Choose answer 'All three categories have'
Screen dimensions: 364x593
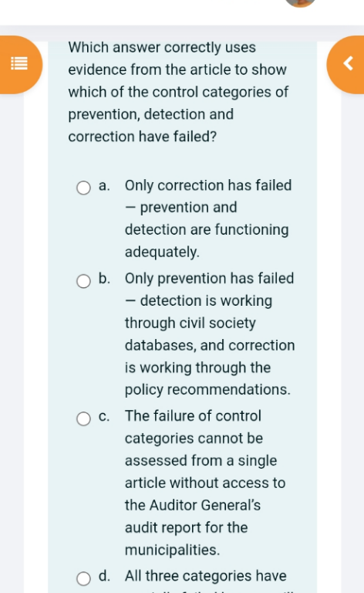[x=206, y=576]
